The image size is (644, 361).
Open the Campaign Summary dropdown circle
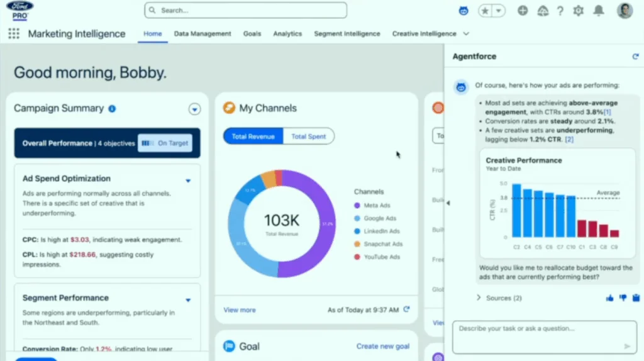[194, 109]
